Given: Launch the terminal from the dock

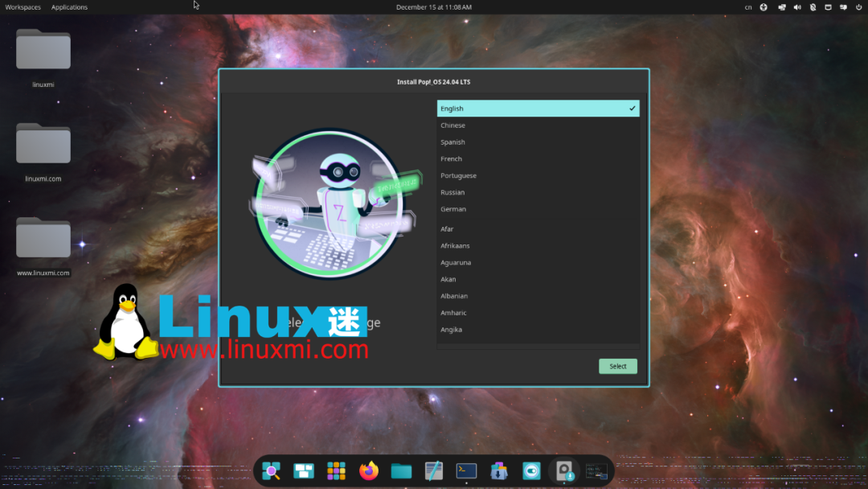Looking at the screenshot, I should coord(466,471).
